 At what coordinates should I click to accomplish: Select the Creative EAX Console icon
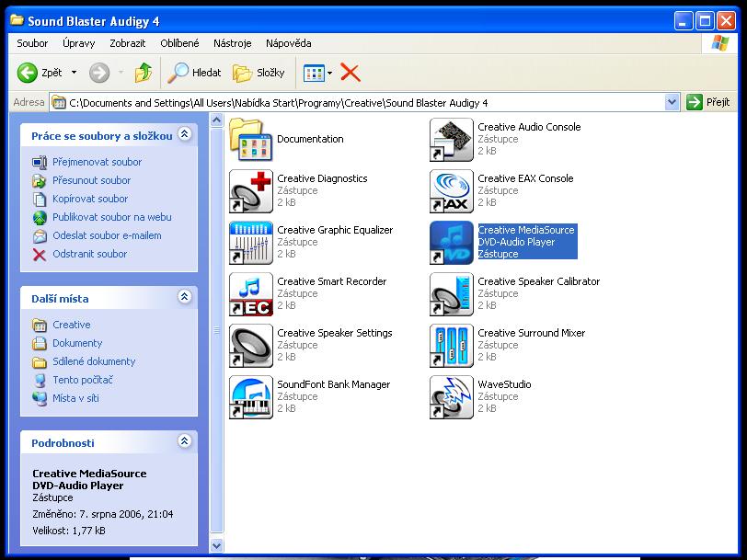452,191
